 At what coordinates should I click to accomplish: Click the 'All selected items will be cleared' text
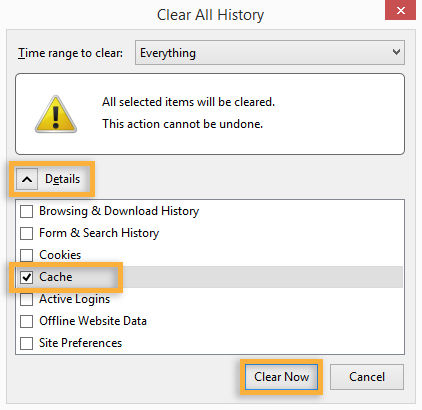pyautogui.click(x=188, y=102)
